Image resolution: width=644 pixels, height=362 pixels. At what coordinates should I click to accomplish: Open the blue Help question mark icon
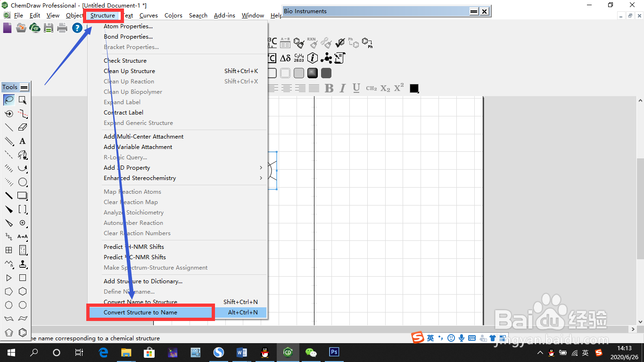(77, 28)
